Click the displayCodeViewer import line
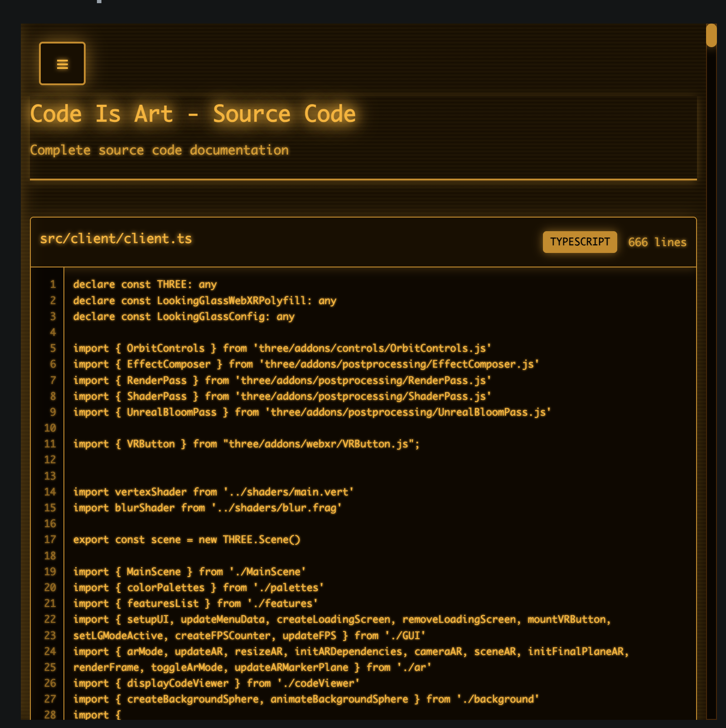This screenshot has width=726, height=728. pyautogui.click(x=217, y=683)
